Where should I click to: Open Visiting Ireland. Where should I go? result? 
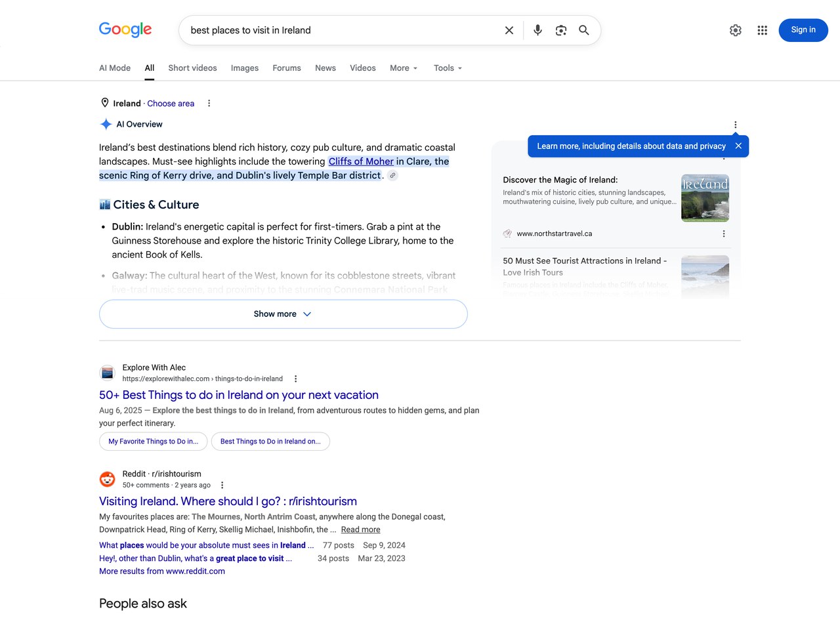point(228,501)
